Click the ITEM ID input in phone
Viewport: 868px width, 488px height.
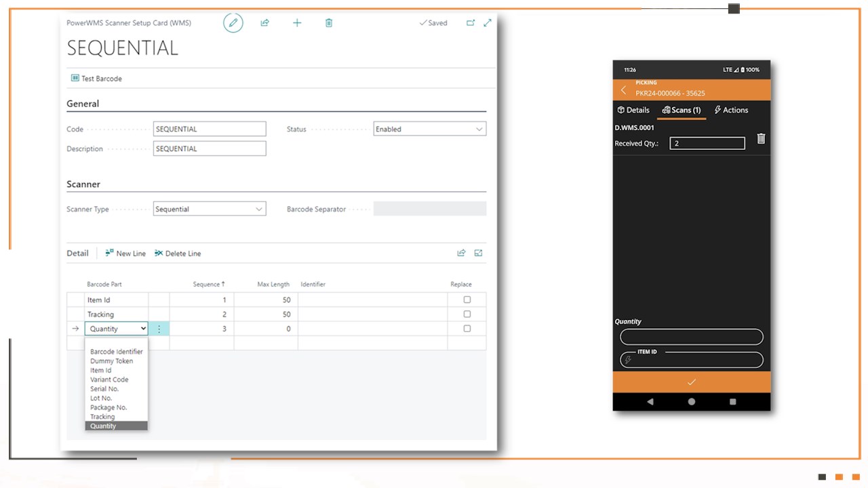click(692, 360)
